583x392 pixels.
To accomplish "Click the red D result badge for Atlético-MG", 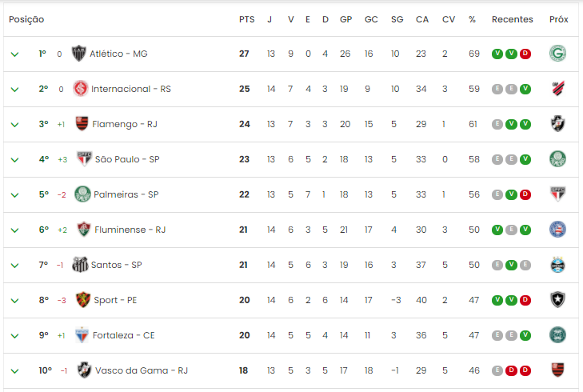I will click(x=525, y=54).
